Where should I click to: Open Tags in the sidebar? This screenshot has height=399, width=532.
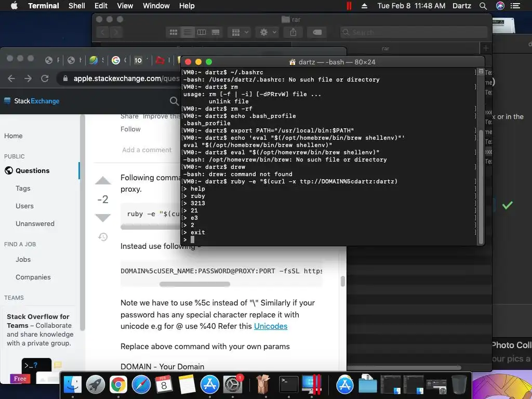pos(23,188)
